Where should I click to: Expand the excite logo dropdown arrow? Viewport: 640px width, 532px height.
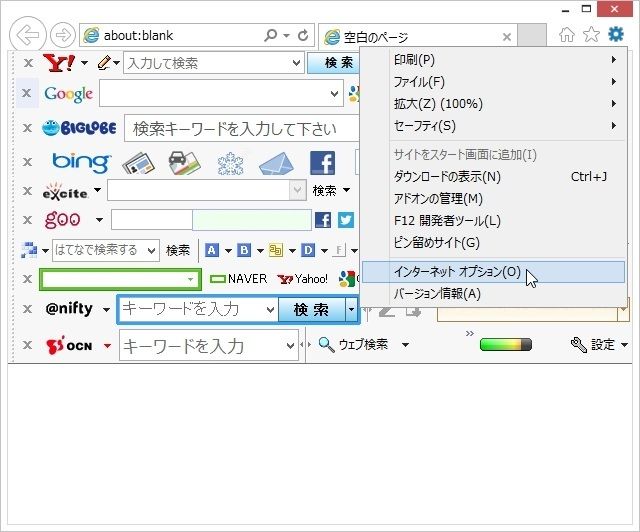[x=97, y=190]
